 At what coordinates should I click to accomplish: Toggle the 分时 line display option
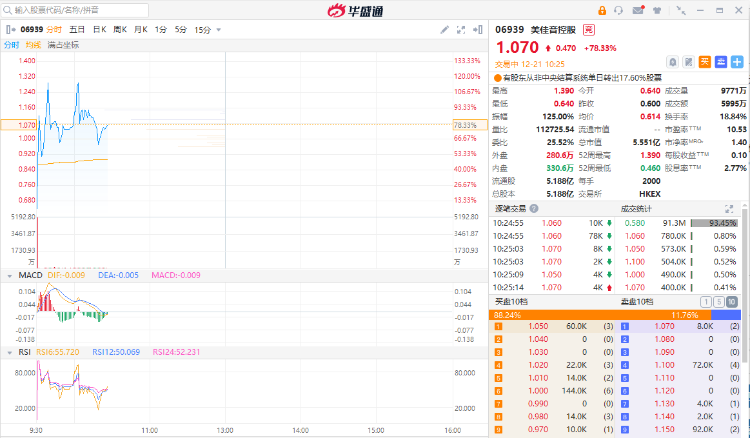(x=11, y=45)
